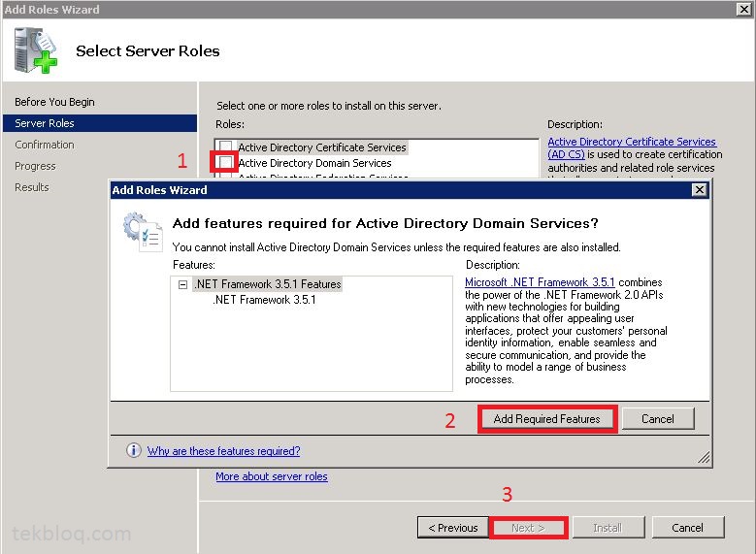
Task: Click the Add Required Features button
Action: [x=546, y=418]
